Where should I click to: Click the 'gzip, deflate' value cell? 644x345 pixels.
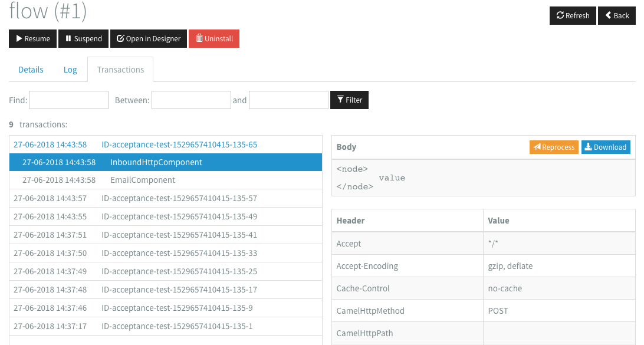pyautogui.click(x=560, y=266)
